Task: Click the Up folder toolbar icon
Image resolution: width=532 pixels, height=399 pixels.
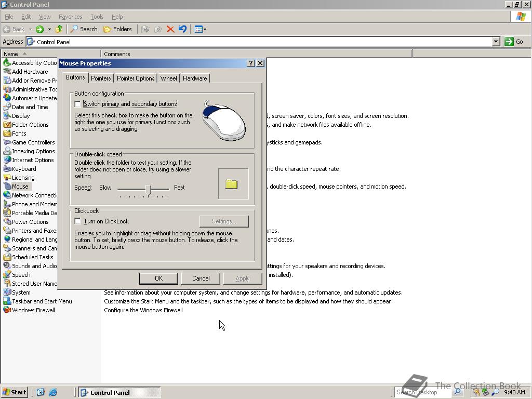Action: pyautogui.click(x=59, y=29)
